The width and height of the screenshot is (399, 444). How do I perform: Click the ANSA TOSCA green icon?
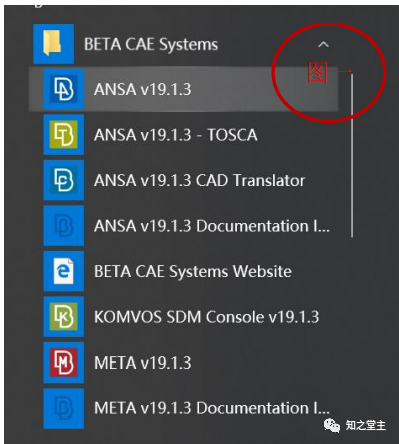click(63, 135)
